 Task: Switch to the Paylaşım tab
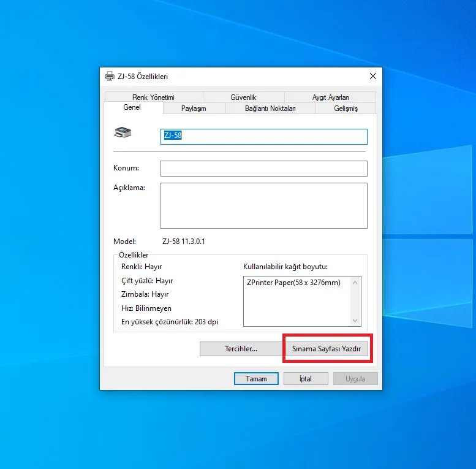194,109
